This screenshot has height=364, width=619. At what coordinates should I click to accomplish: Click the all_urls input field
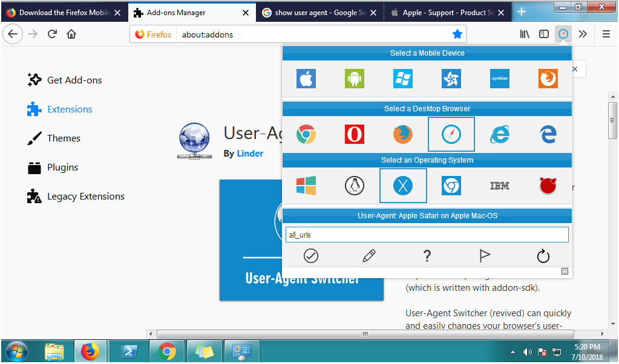[427, 235]
